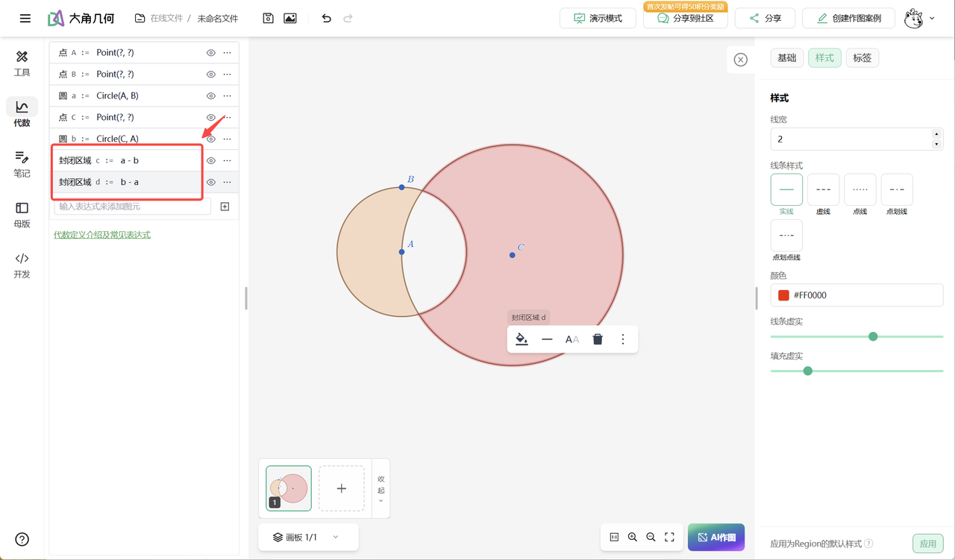Open the 笔记 notes panel

click(22, 164)
